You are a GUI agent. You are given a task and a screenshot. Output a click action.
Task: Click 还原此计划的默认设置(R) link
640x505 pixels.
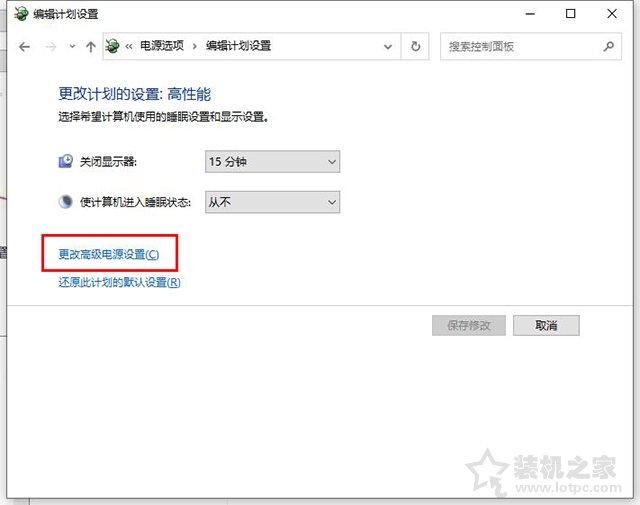pos(119,282)
